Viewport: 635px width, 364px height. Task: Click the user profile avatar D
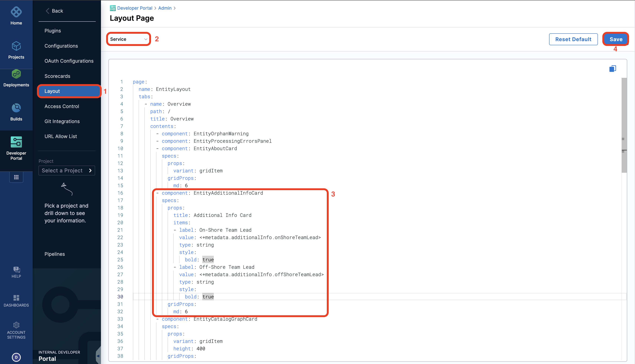pos(16,357)
